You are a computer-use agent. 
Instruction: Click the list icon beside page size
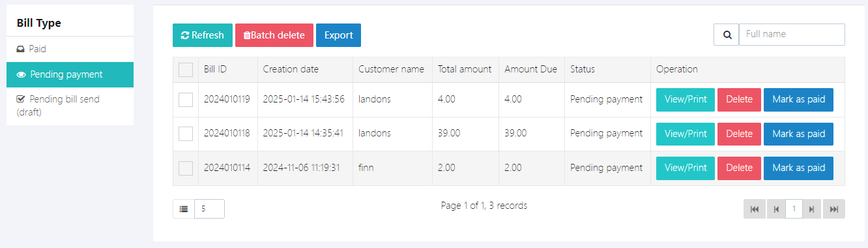[184, 209]
